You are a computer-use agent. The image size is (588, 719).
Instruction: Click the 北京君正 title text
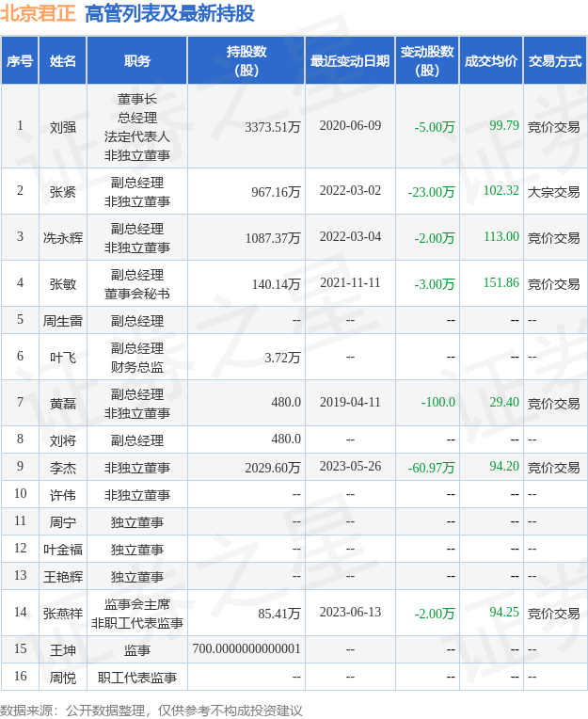38,13
